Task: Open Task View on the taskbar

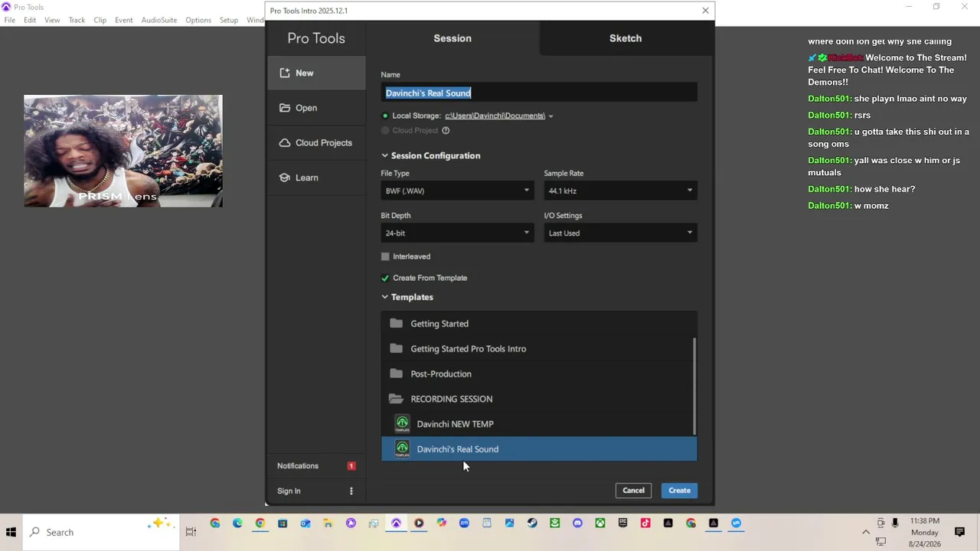Action: [191, 533]
